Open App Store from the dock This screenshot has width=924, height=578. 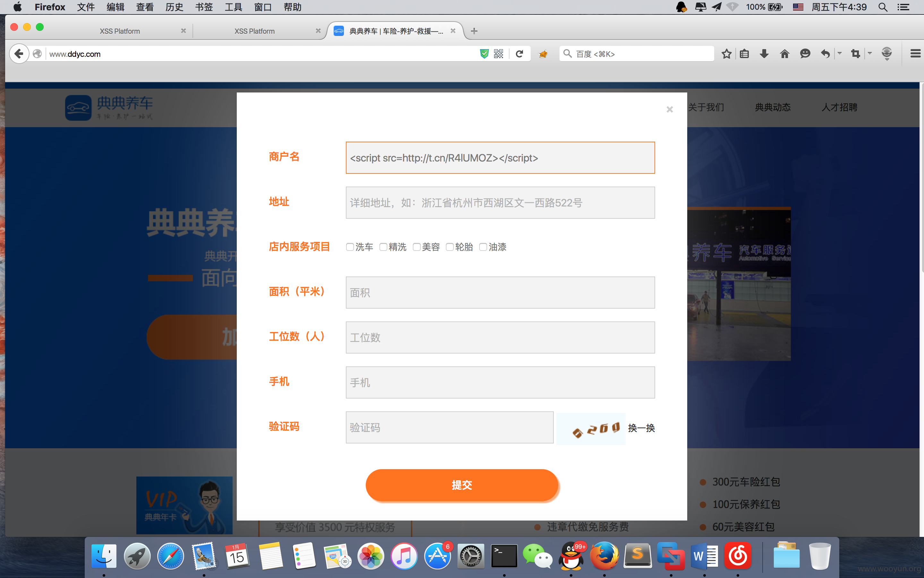click(437, 556)
